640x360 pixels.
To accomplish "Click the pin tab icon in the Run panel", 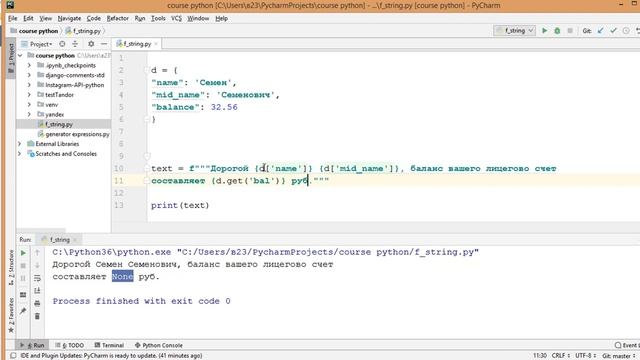I will [x=23, y=311].
